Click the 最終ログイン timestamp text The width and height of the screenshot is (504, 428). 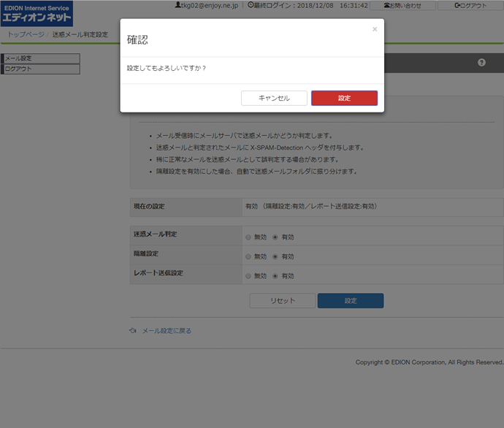click(x=308, y=5)
